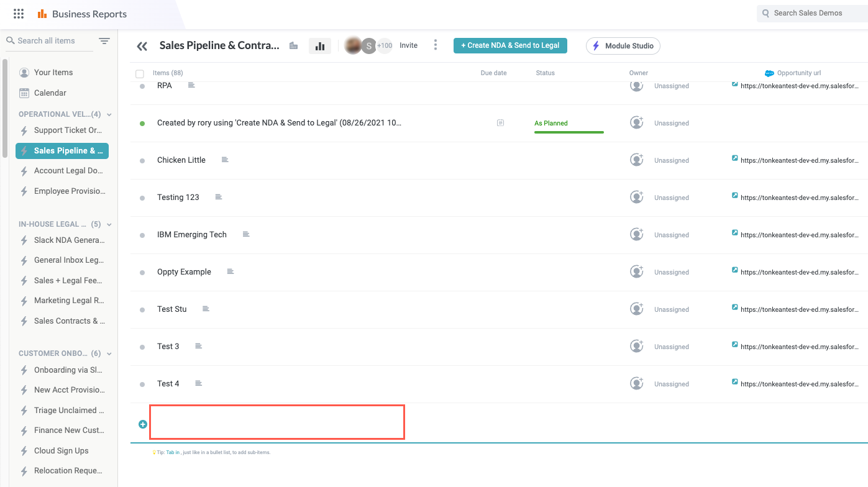Viewport: 868px width, 487px height.
Task: Select Your Items in sidebar
Action: (53, 73)
